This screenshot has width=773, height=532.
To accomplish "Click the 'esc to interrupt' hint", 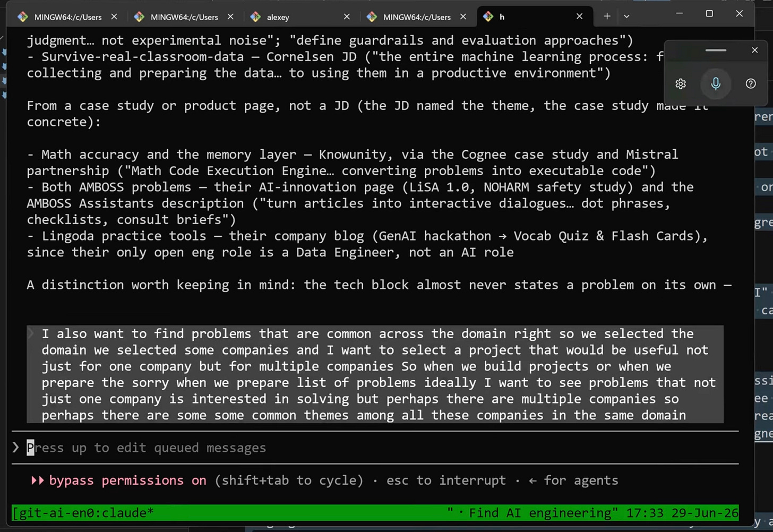I will 446,480.
